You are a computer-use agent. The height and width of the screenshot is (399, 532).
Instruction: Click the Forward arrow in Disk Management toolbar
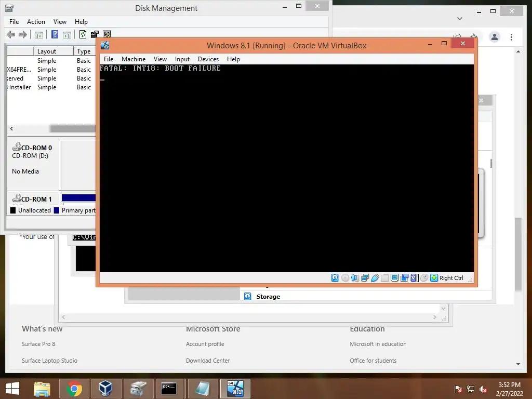23,34
